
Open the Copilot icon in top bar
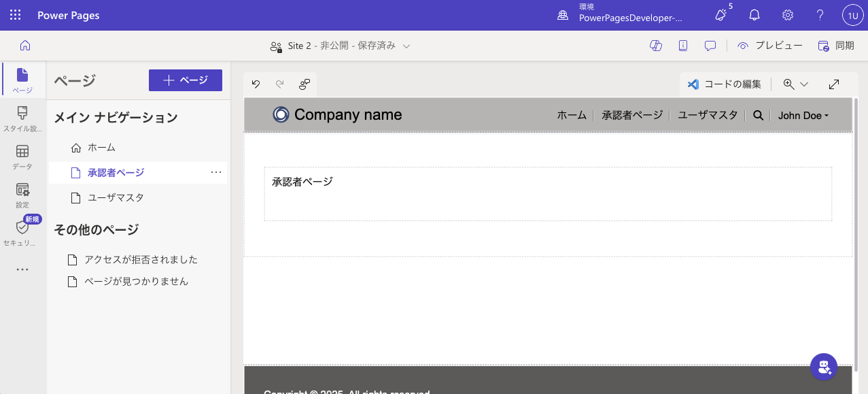tap(656, 46)
